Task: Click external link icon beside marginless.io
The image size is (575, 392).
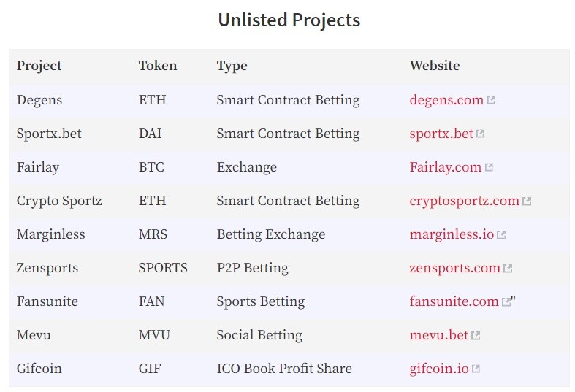Action: pyautogui.click(x=501, y=235)
